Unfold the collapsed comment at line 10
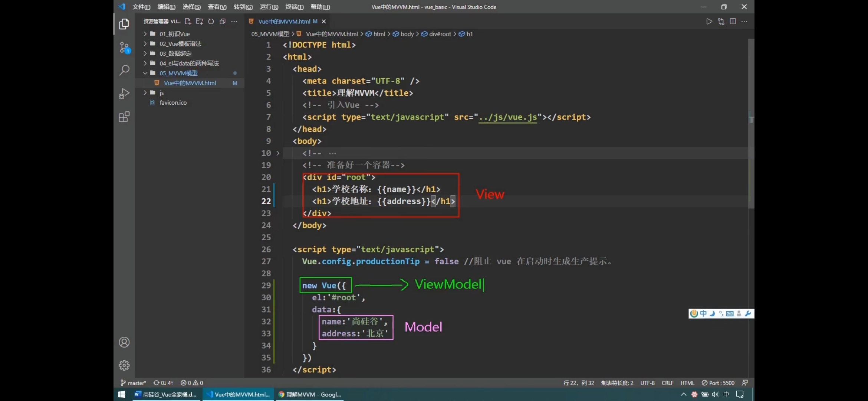The width and height of the screenshot is (868, 401). (278, 153)
